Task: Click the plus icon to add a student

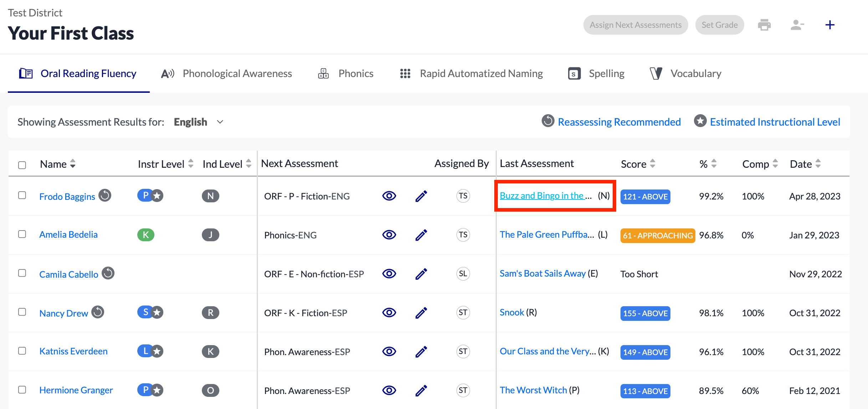Action: click(830, 25)
